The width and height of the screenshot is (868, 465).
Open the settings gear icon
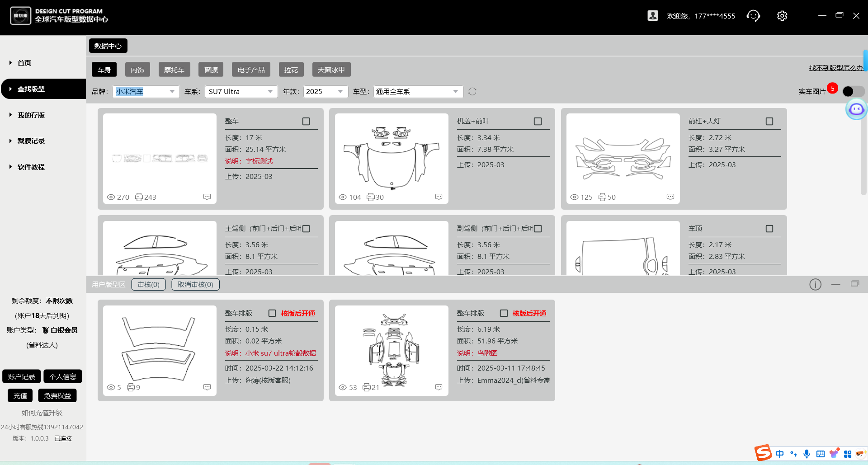click(x=782, y=15)
